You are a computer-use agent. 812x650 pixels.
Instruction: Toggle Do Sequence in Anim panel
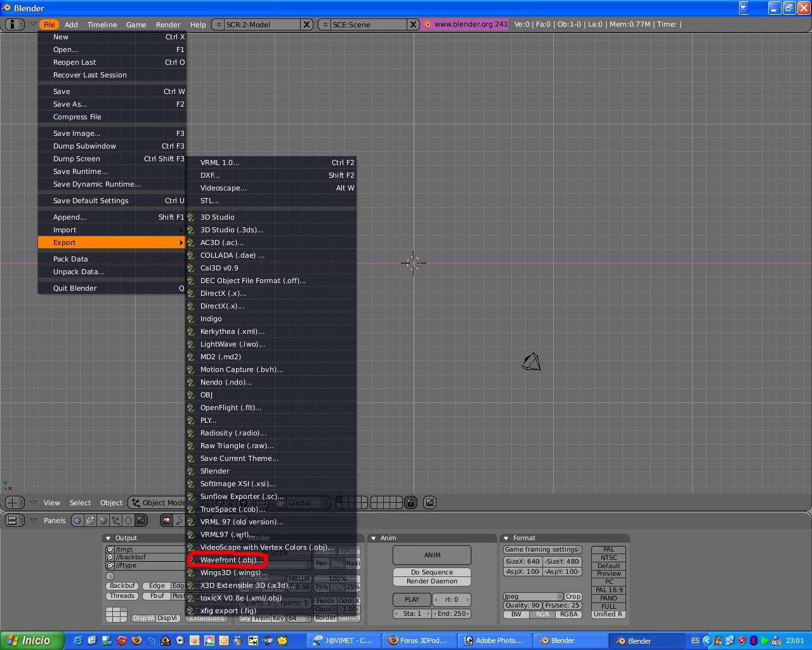[432, 572]
